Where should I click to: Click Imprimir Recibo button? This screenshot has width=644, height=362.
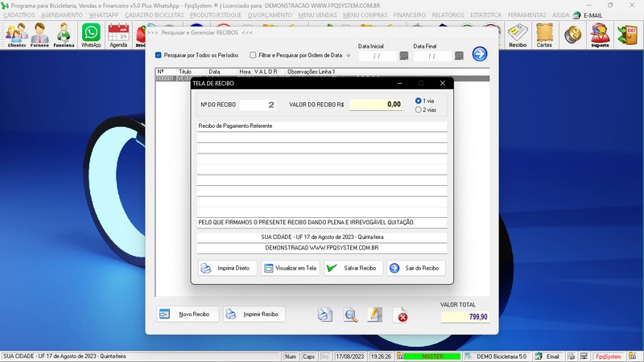[254, 314]
